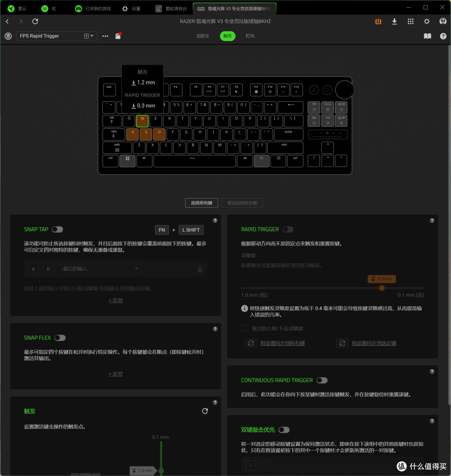Viewport: 451px width, 476px height.
Task: Switch to the 灯光 sub-tab
Action: 250,36
